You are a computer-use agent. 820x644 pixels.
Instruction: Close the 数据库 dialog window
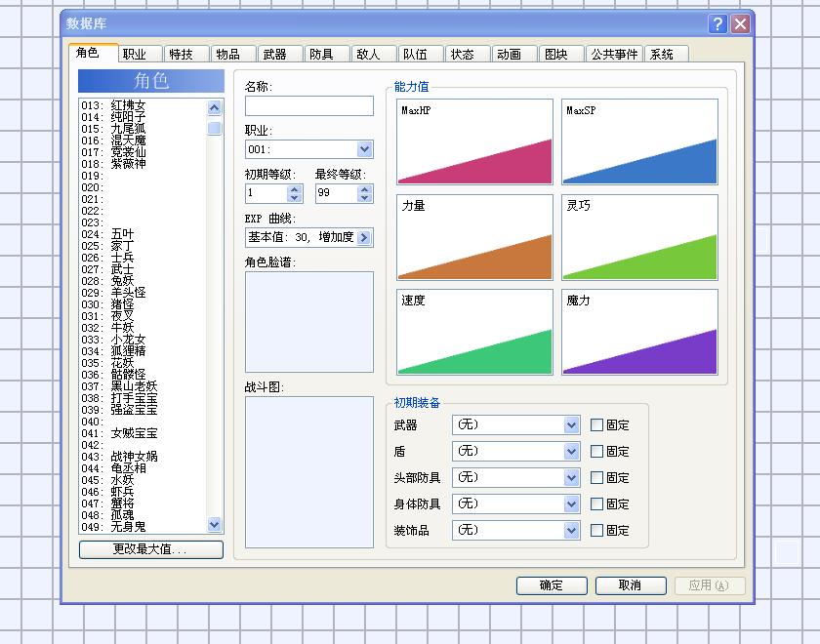(x=741, y=23)
